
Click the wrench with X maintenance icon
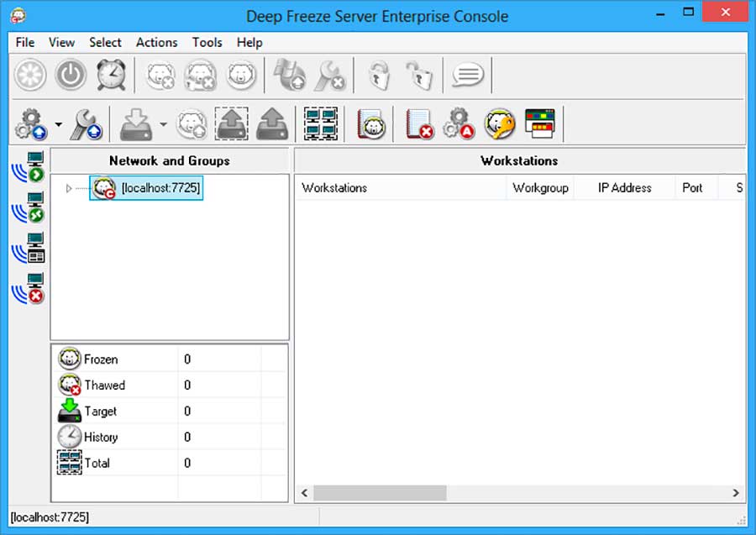330,76
